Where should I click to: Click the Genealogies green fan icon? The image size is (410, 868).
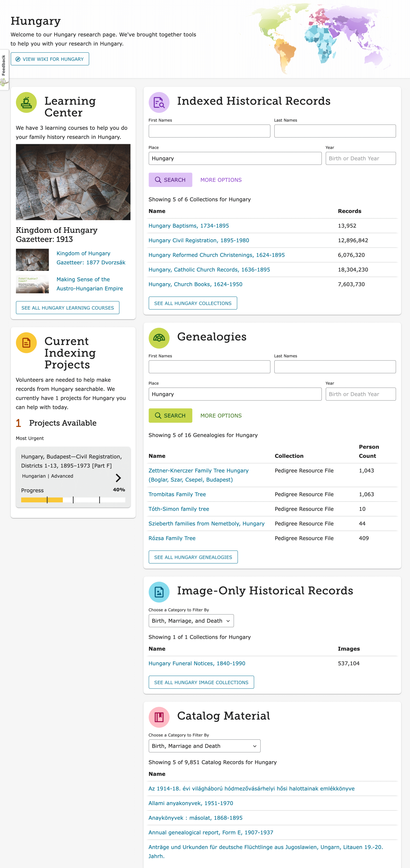pos(159,338)
